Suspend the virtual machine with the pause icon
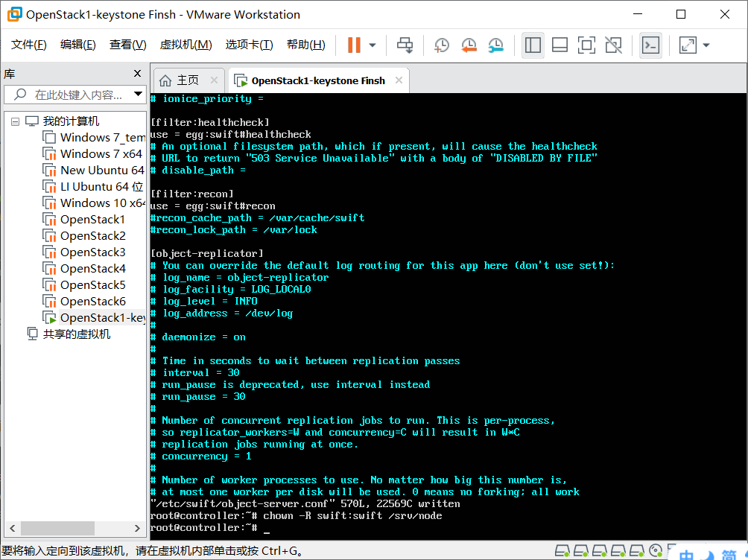This screenshot has width=748, height=560. pos(354,45)
